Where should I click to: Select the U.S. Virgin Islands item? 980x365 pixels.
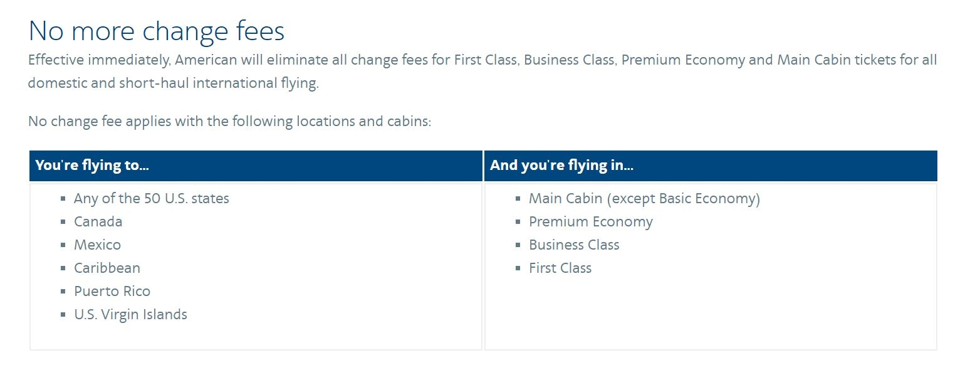click(130, 314)
